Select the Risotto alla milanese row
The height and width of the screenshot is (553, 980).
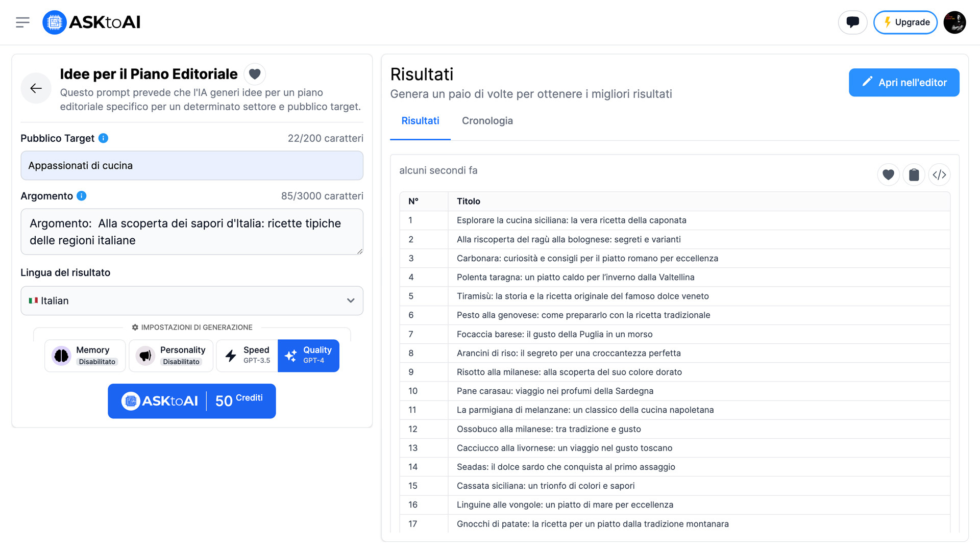tap(675, 372)
